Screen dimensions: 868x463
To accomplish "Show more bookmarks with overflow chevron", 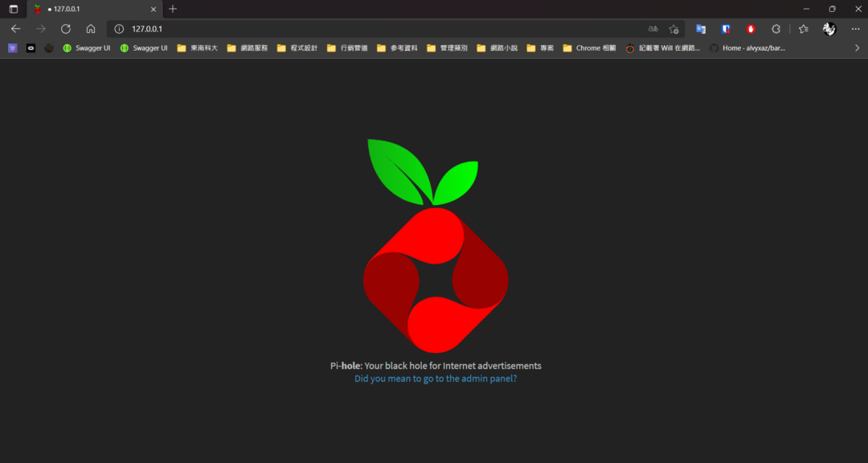I will point(857,48).
